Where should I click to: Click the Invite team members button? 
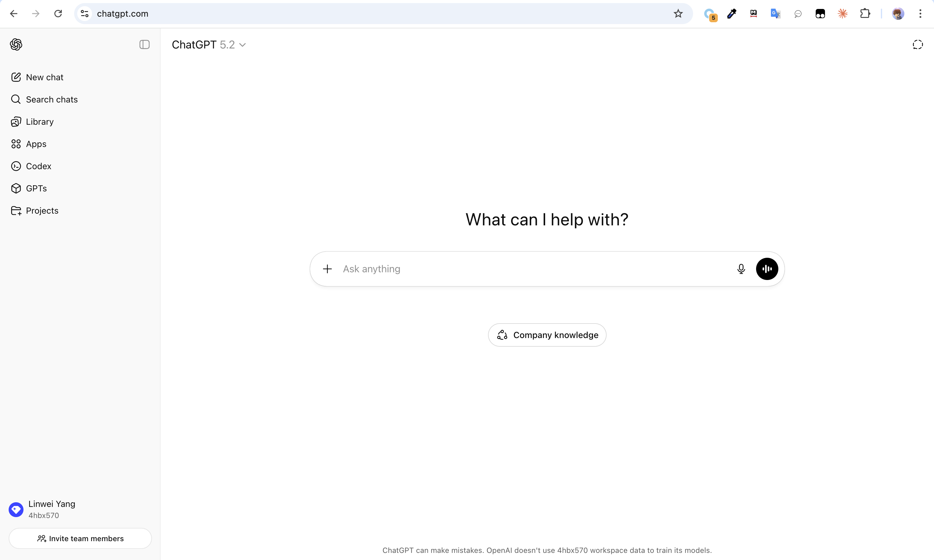80,538
